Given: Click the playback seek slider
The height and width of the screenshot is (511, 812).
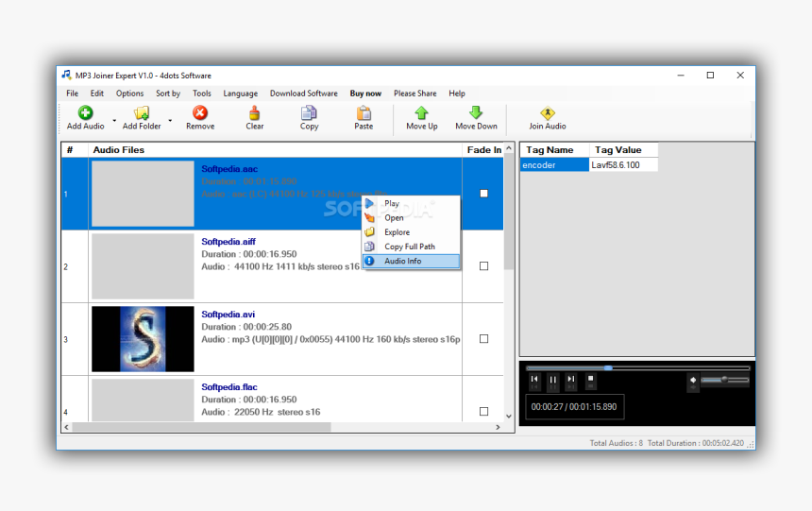Looking at the screenshot, I should tap(637, 368).
